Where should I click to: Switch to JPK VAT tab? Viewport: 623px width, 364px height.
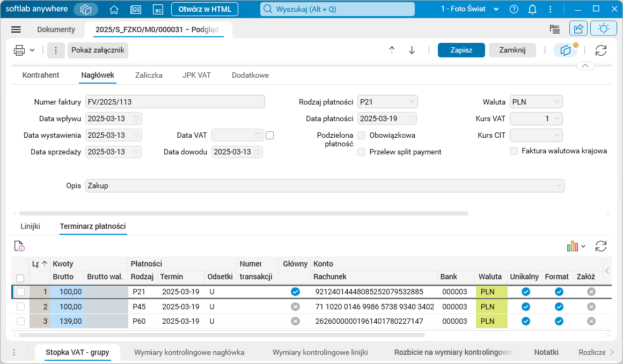point(196,75)
